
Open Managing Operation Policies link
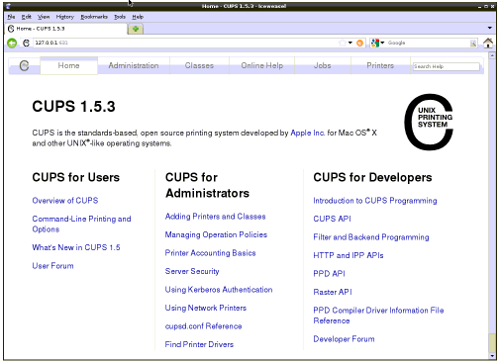coord(216,235)
